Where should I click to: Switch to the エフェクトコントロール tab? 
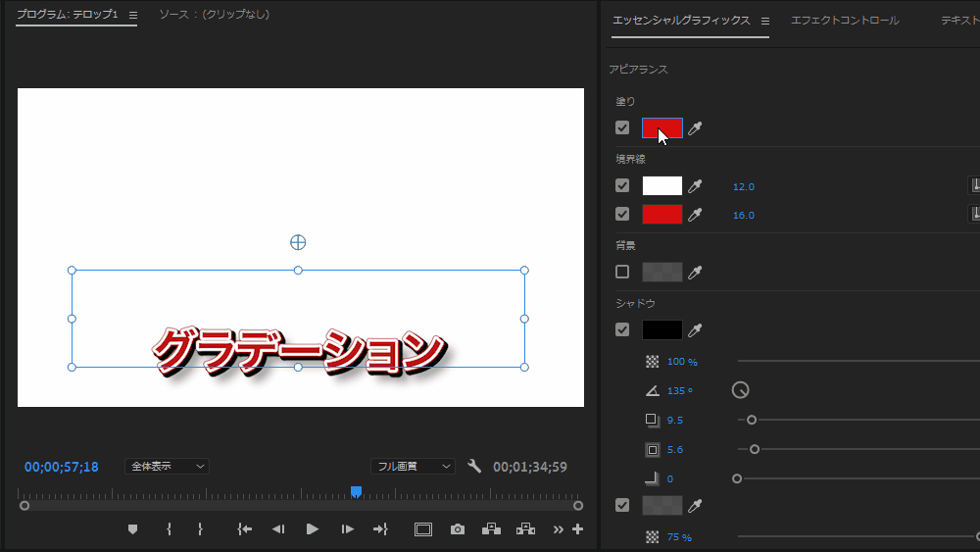(845, 21)
